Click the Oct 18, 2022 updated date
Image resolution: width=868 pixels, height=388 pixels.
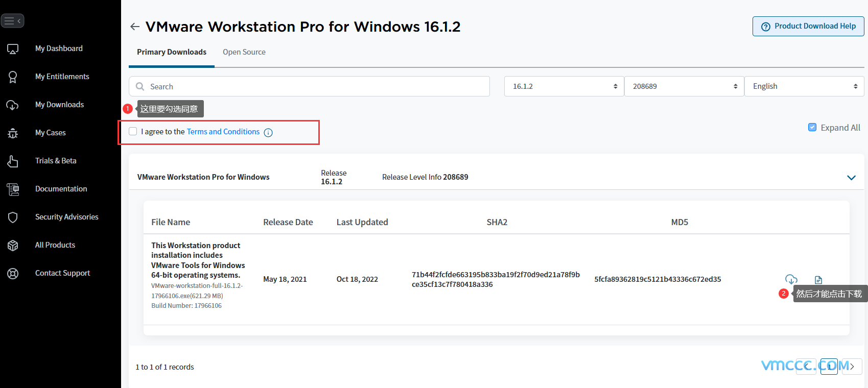(x=357, y=279)
